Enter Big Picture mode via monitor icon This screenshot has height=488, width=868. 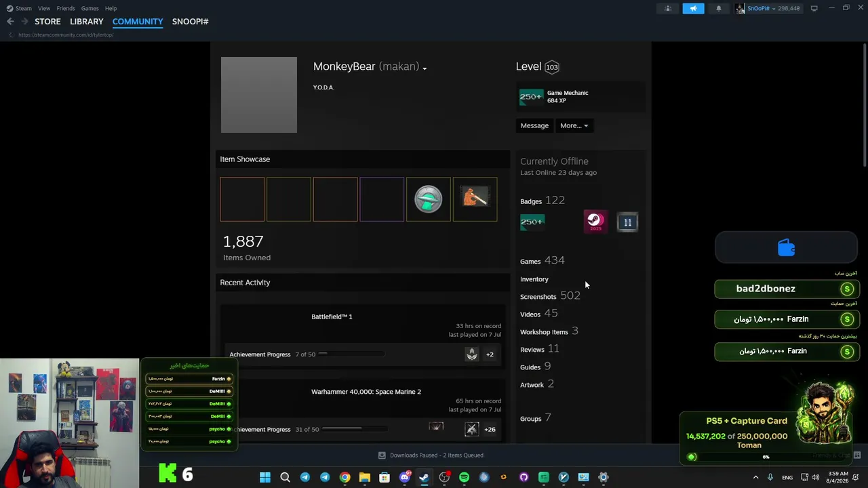pos(814,8)
